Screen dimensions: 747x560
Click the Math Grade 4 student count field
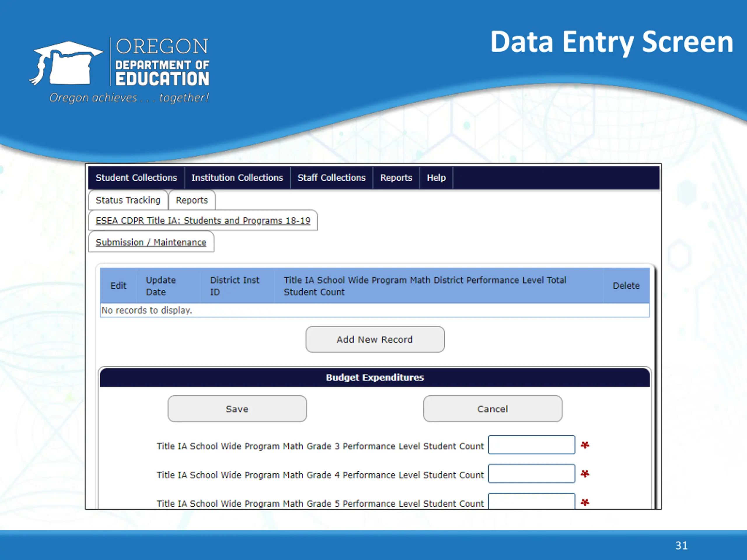tap(532, 474)
